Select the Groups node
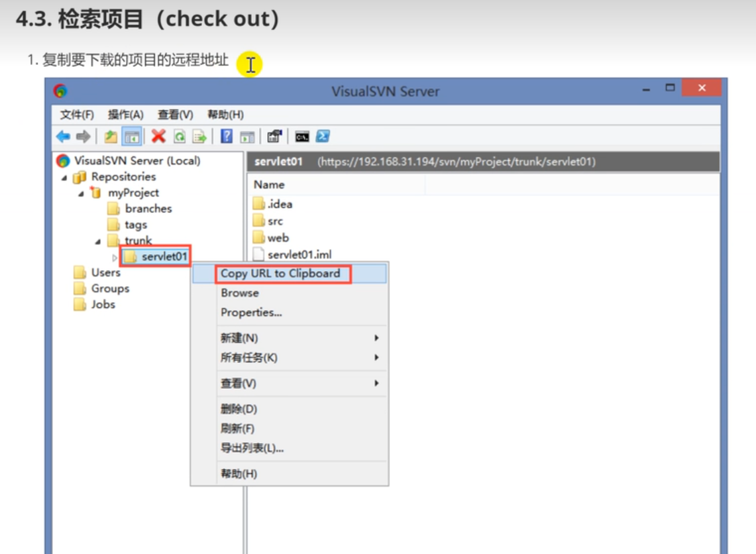 point(110,288)
